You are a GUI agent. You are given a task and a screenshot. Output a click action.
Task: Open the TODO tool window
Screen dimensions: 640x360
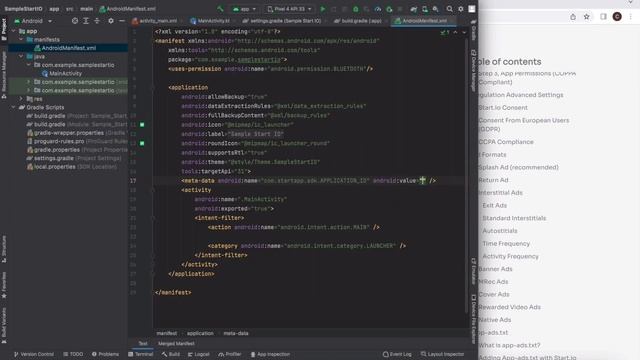tap(73, 354)
